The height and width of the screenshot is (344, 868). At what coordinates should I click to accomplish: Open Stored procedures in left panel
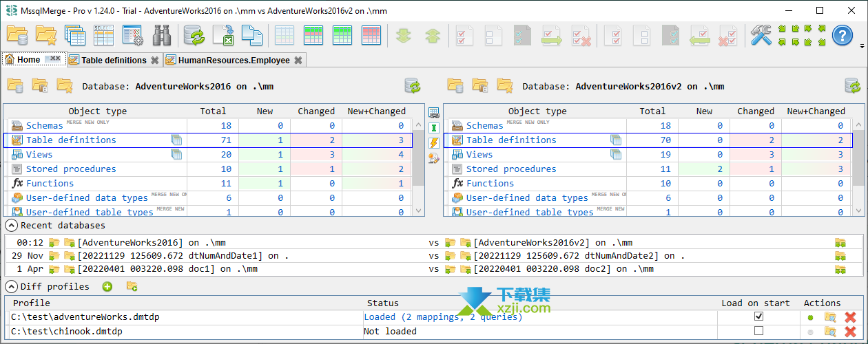(x=71, y=169)
